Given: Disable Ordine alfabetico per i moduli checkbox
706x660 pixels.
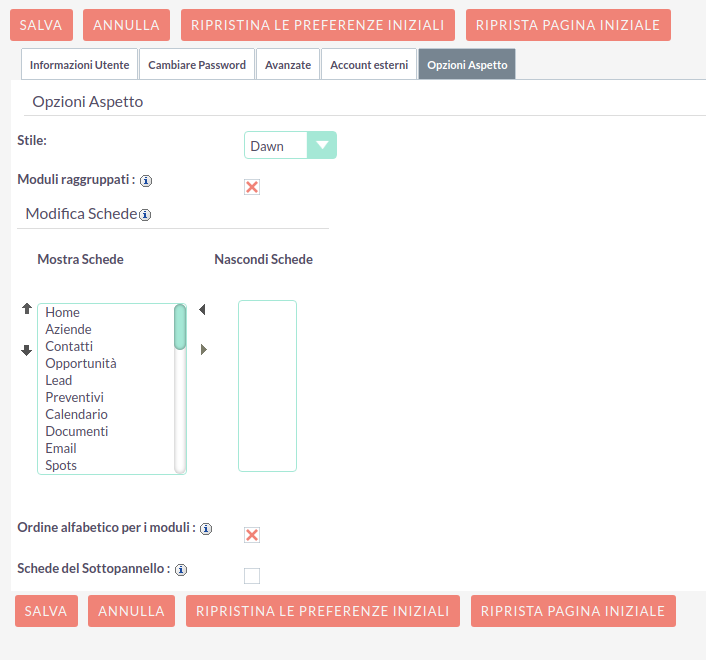Looking at the screenshot, I should coord(252,535).
